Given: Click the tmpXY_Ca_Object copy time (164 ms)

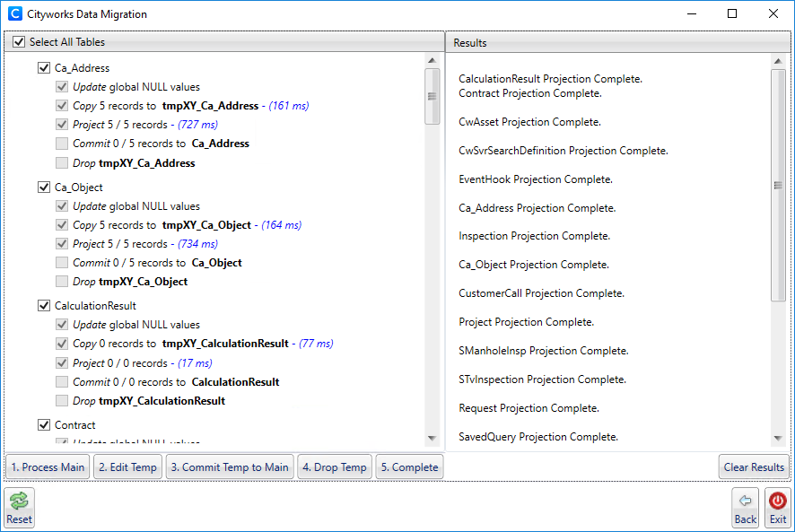Looking at the screenshot, I should 282,225.
